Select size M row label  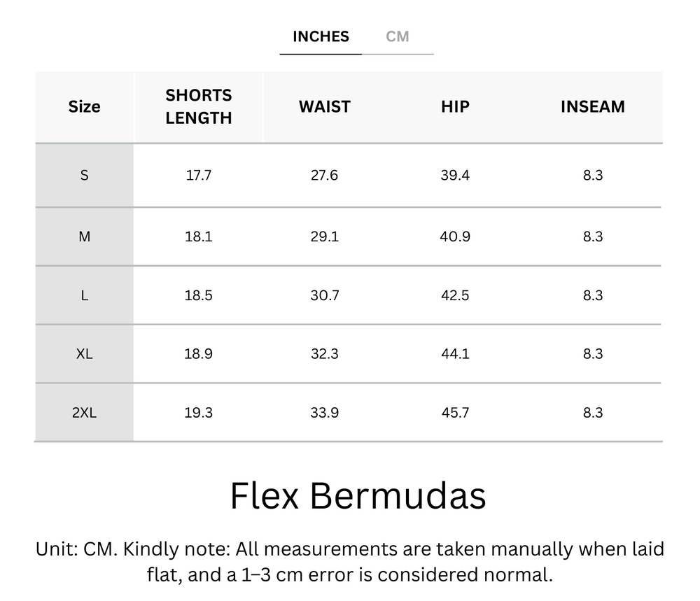pos(84,236)
